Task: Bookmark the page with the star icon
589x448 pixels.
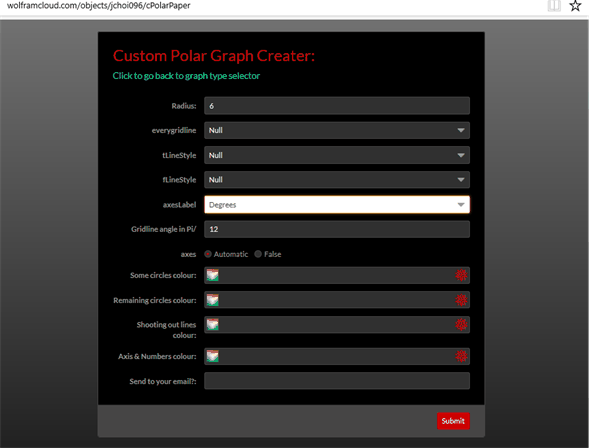Action: pos(575,6)
